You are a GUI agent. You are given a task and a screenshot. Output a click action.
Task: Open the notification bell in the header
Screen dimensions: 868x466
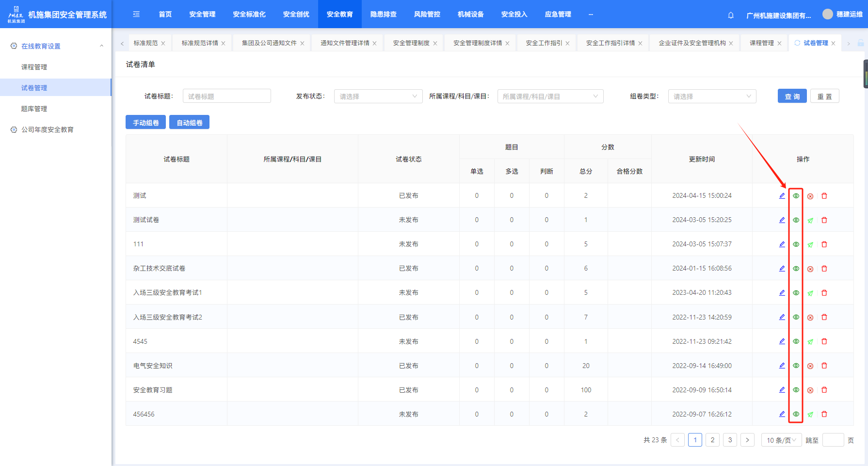[731, 15]
